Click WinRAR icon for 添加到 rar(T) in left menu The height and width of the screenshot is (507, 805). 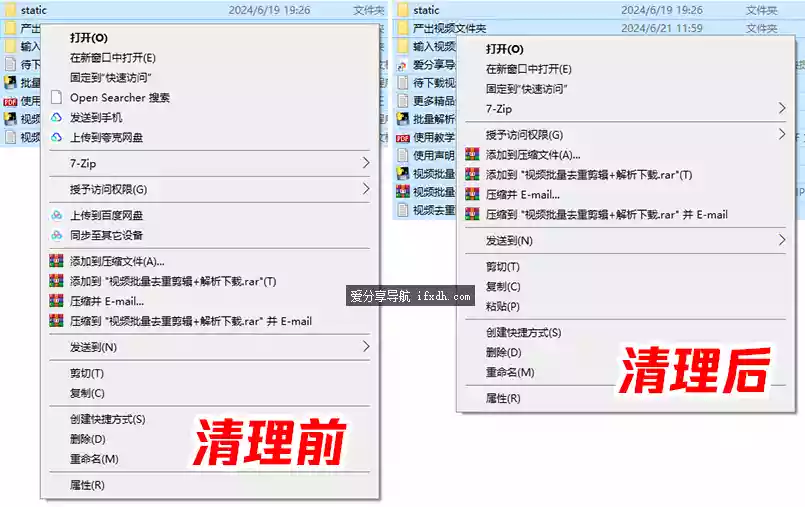pyautogui.click(x=56, y=281)
